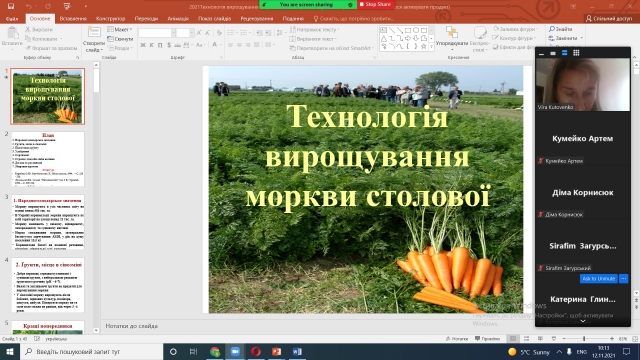Screen dimensions: 640x360
Task: Expand the Макет layout dropdown
Action: 120,29
